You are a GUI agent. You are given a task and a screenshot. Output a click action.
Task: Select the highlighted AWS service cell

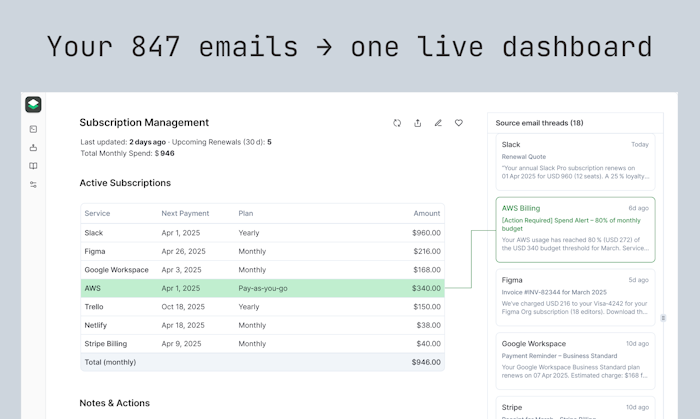pos(92,288)
